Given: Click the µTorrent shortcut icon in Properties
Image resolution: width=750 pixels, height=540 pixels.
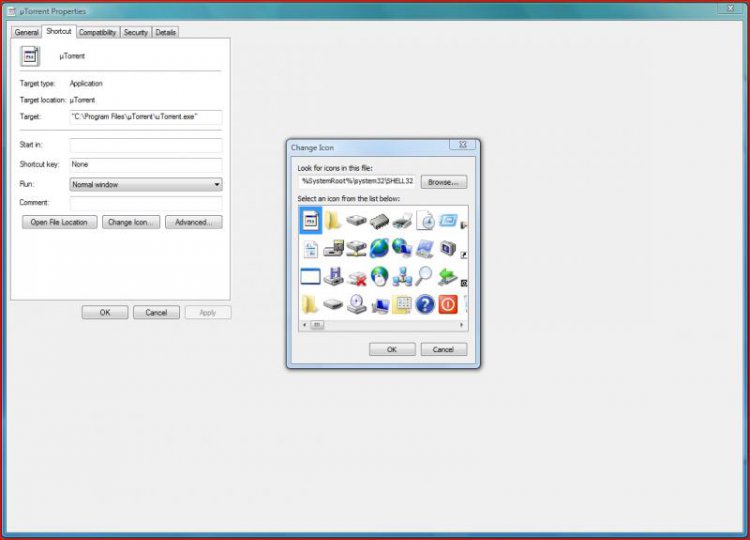Looking at the screenshot, I should click(30, 56).
